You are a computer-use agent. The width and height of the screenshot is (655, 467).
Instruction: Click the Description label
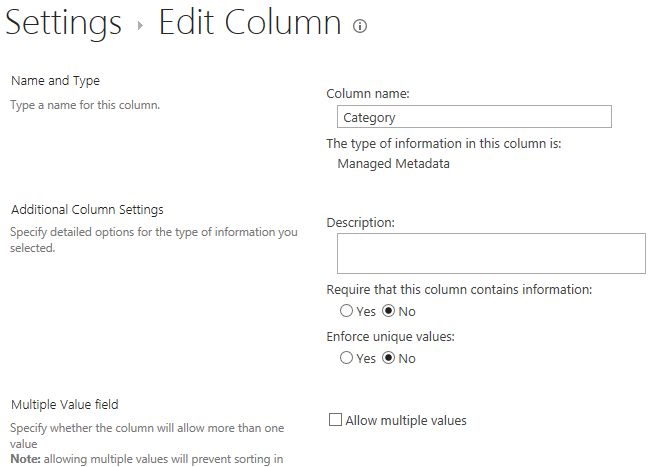coord(361,222)
